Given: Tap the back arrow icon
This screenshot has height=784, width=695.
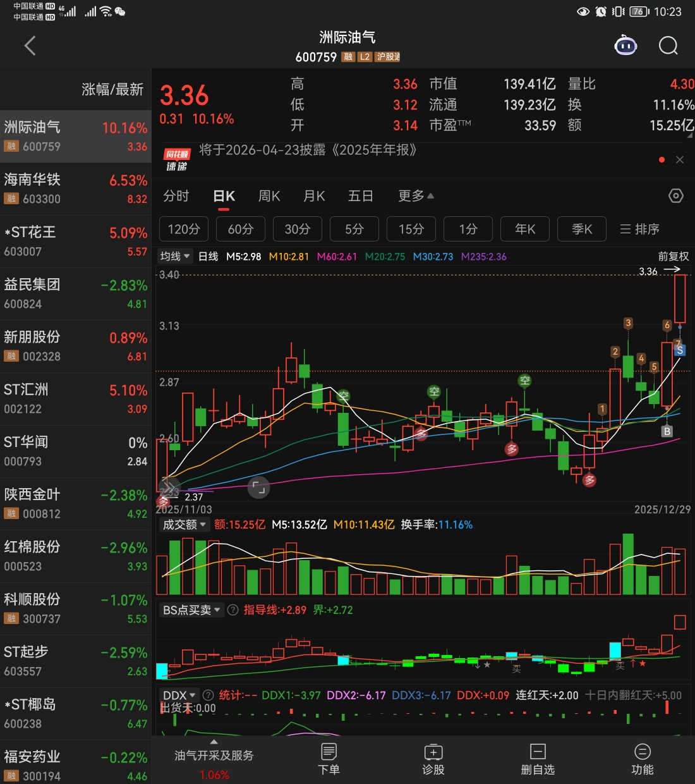Looking at the screenshot, I should point(30,46).
